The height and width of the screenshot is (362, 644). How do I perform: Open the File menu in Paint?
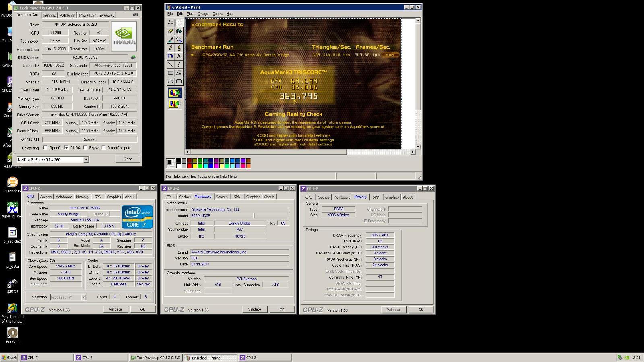pos(170,14)
